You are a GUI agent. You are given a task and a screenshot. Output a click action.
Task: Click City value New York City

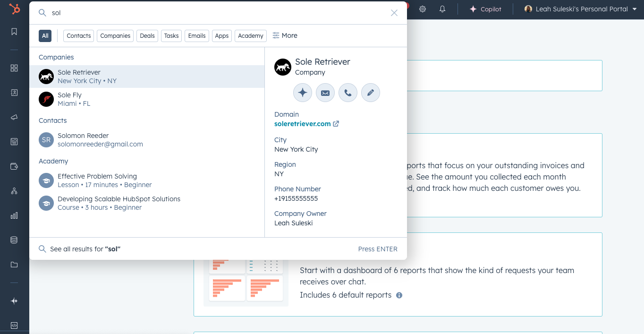pyautogui.click(x=296, y=149)
